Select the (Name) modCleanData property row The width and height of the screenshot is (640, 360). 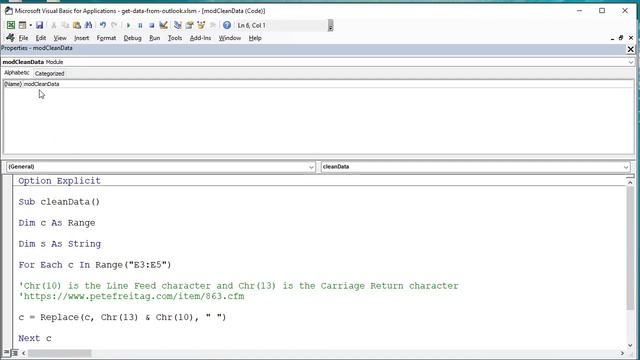coord(318,84)
